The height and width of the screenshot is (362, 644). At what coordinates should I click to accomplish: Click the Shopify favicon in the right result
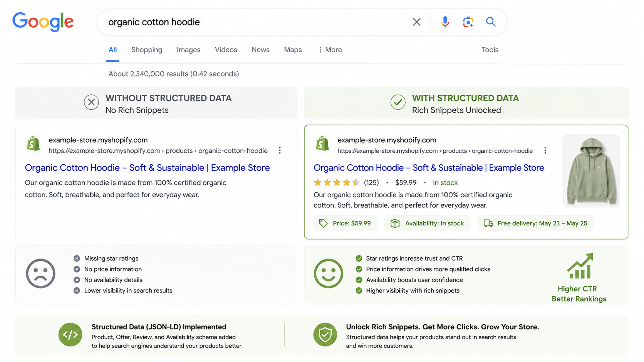[322, 144]
